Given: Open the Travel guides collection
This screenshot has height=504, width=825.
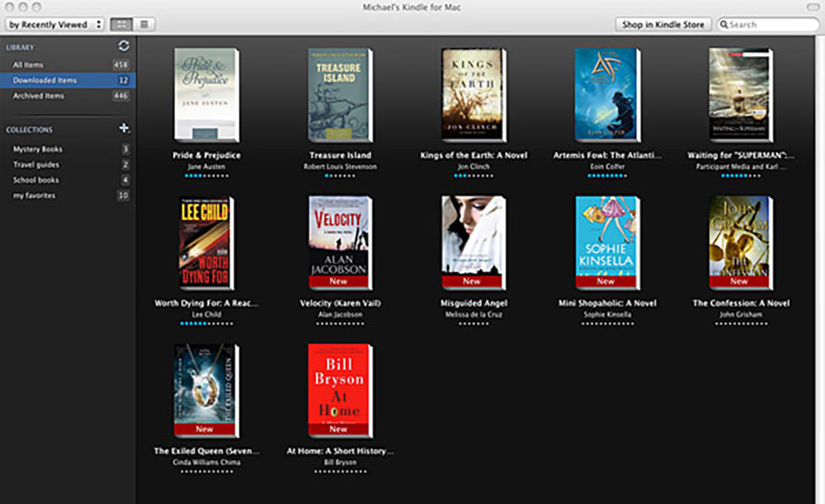Looking at the screenshot, I should (x=68, y=165).
